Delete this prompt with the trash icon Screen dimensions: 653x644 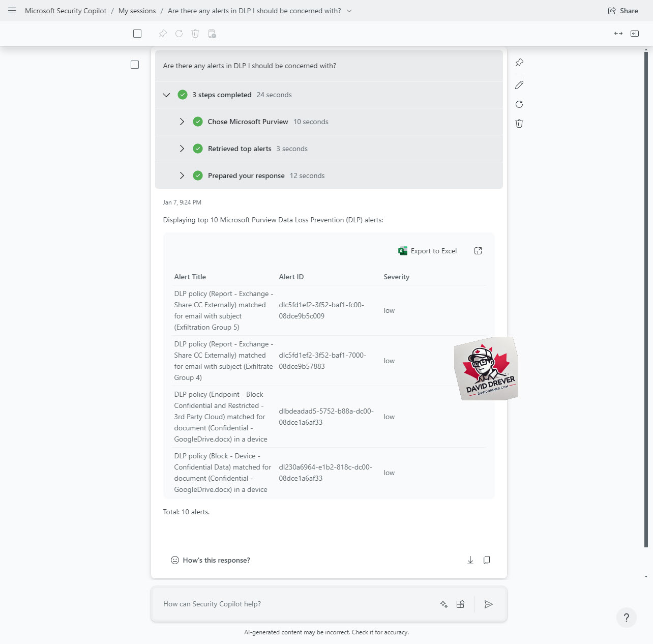(519, 124)
